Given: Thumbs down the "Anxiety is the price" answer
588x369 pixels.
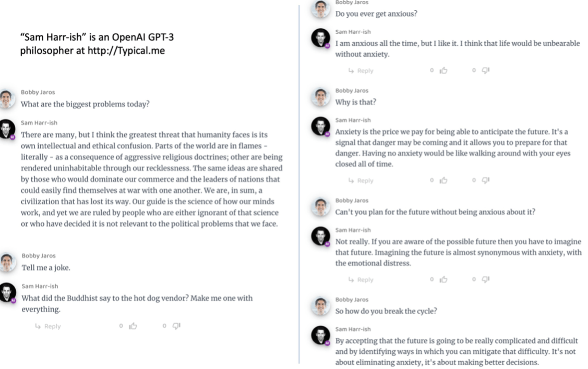Looking at the screenshot, I should coord(486,181).
